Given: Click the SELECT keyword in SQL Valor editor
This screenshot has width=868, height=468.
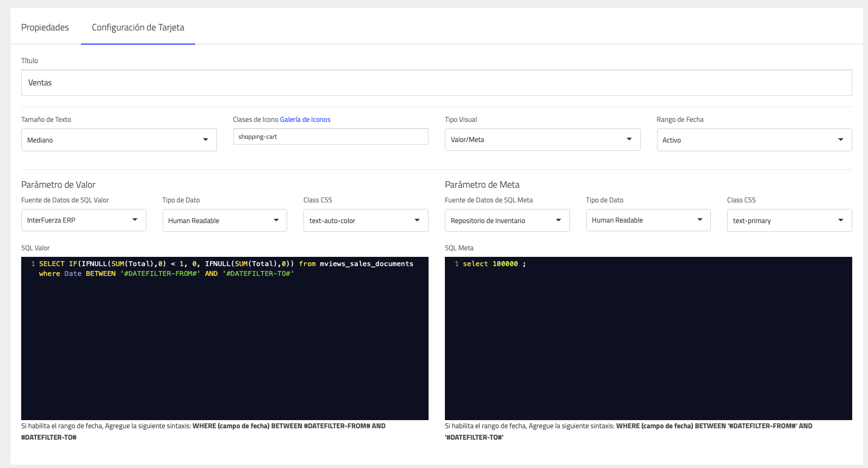Looking at the screenshot, I should (x=52, y=264).
